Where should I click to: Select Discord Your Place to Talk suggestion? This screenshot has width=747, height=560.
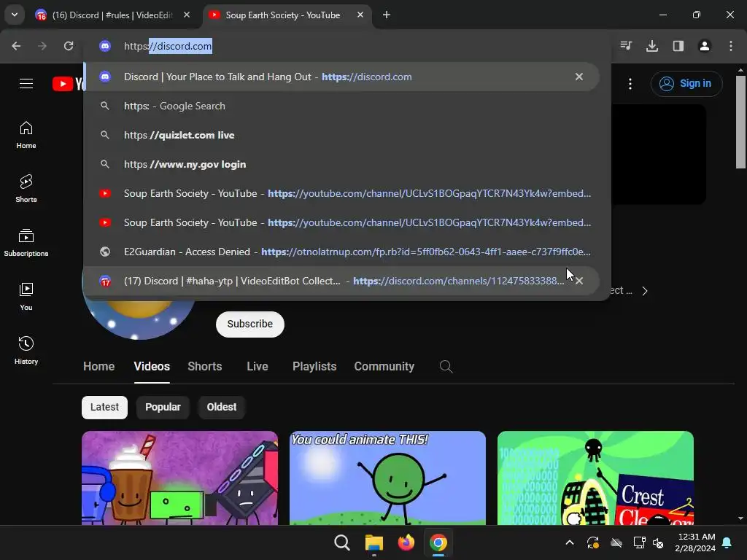(341, 77)
